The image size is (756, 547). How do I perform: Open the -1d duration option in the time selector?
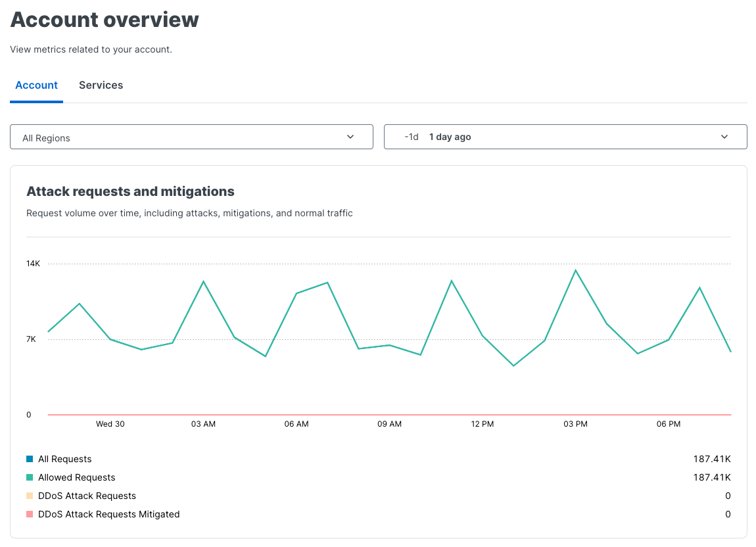click(x=411, y=137)
